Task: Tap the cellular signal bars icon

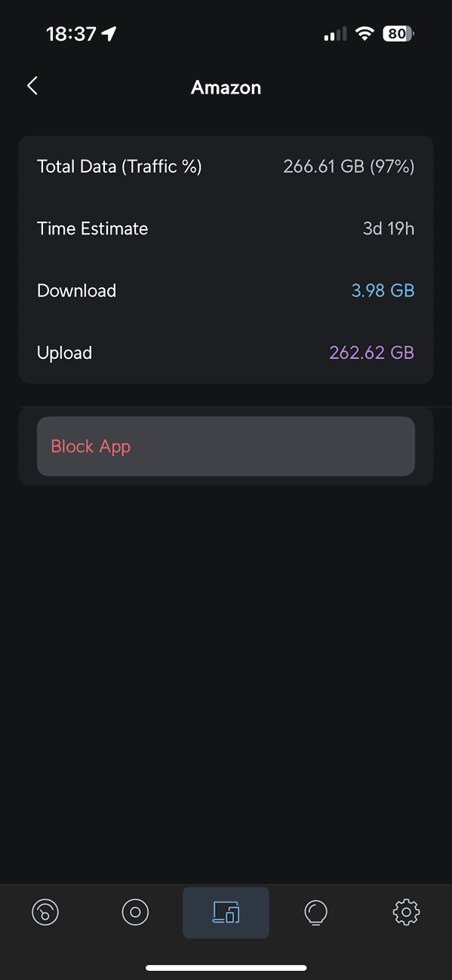Action: (335, 34)
